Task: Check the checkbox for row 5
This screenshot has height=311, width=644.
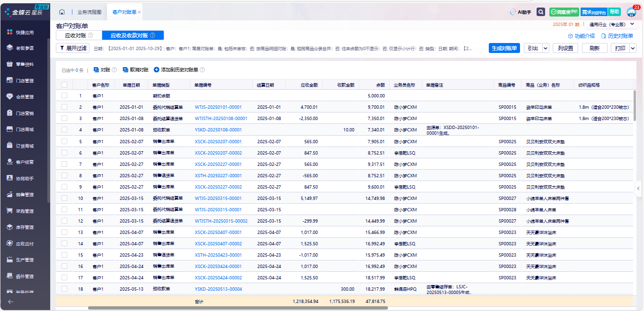Action: tap(64, 141)
